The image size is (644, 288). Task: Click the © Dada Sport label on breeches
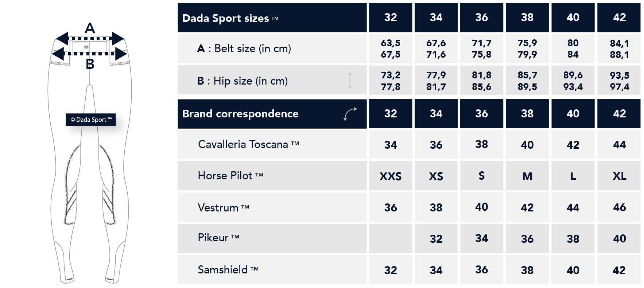(x=91, y=120)
